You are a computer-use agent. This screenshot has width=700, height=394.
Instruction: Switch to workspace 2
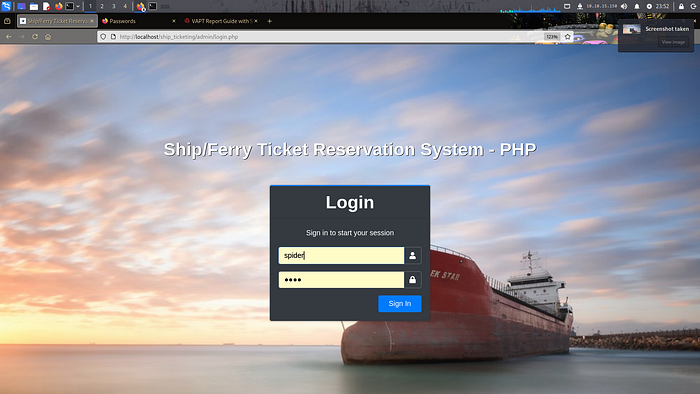(102, 6)
